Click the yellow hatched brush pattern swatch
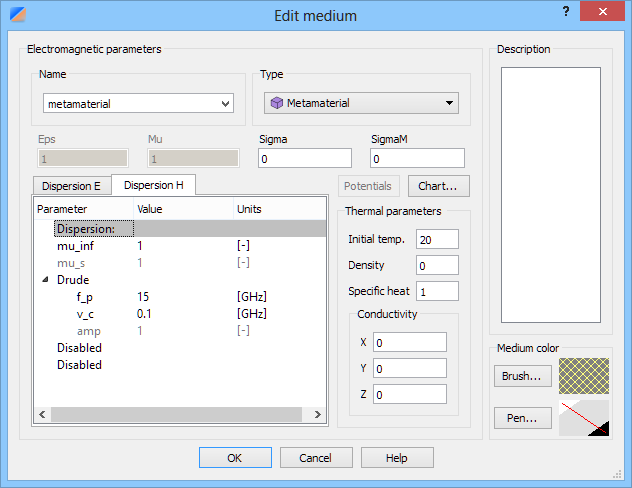632x488 pixels. point(584,376)
